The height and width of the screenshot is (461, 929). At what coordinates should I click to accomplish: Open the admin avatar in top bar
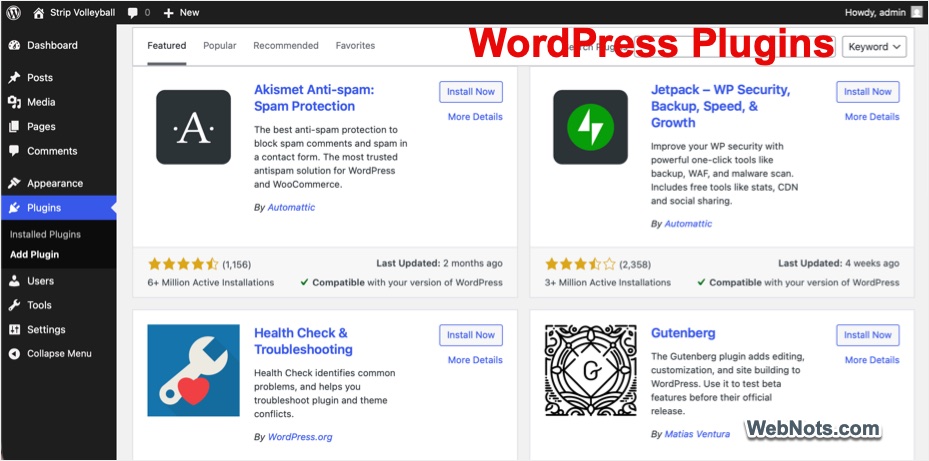[x=916, y=12]
